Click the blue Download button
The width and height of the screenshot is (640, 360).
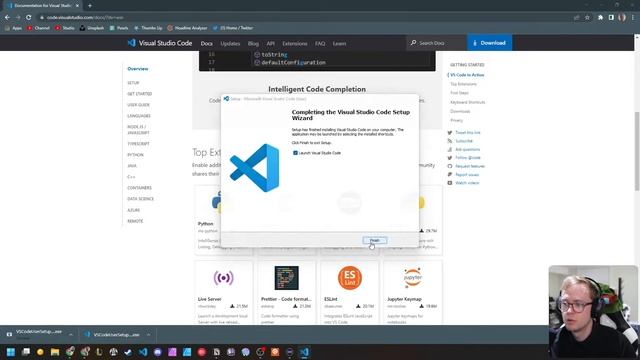click(489, 43)
